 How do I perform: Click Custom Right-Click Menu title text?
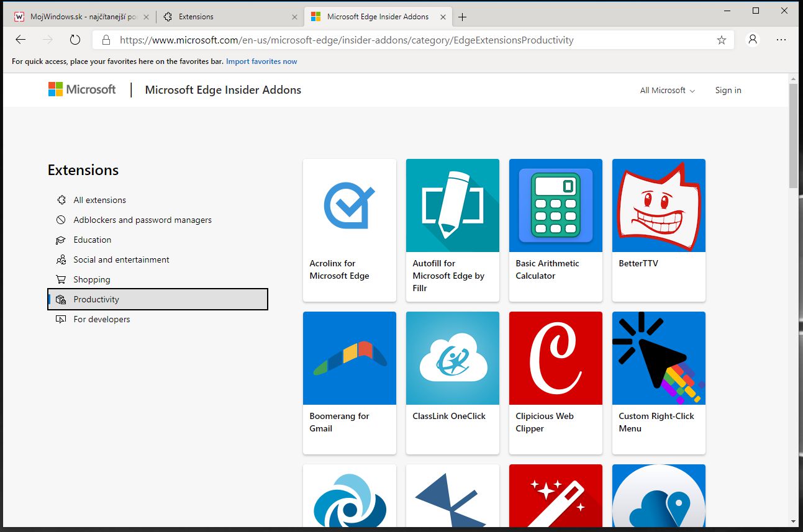[x=656, y=422]
